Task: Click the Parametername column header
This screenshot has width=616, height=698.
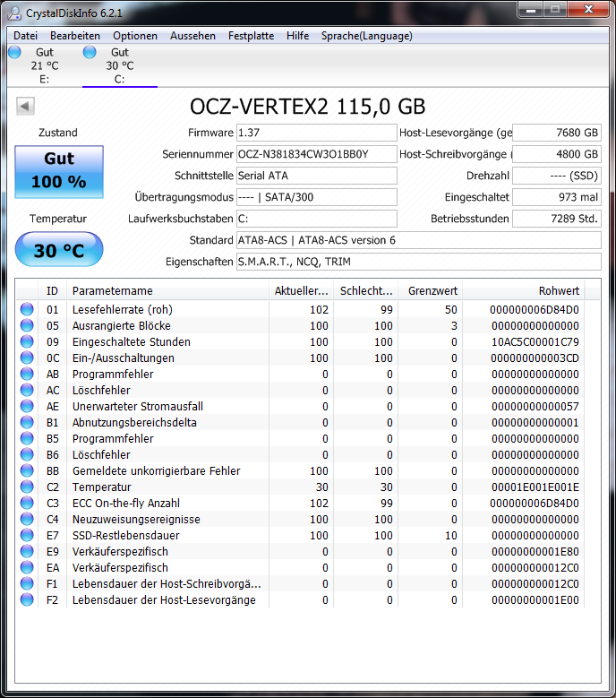Action: tap(167, 290)
